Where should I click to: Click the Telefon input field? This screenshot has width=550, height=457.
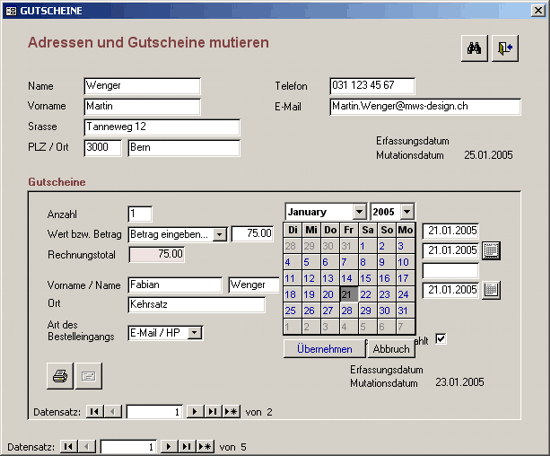click(x=372, y=86)
